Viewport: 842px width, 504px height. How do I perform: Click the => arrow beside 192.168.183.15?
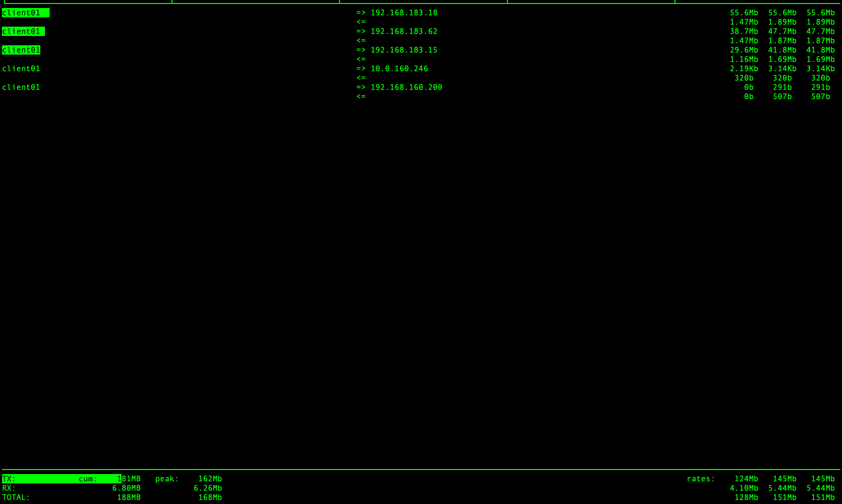[x=361, y=50]
